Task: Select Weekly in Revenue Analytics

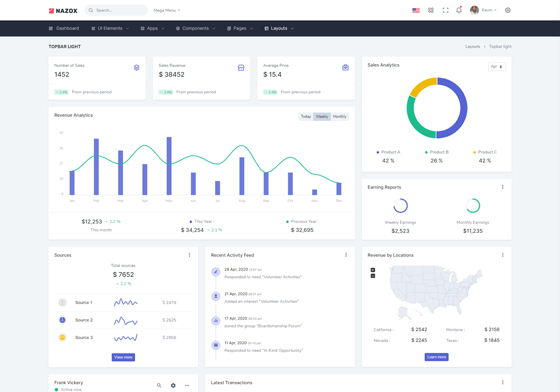Action: [x=322, y=116]
